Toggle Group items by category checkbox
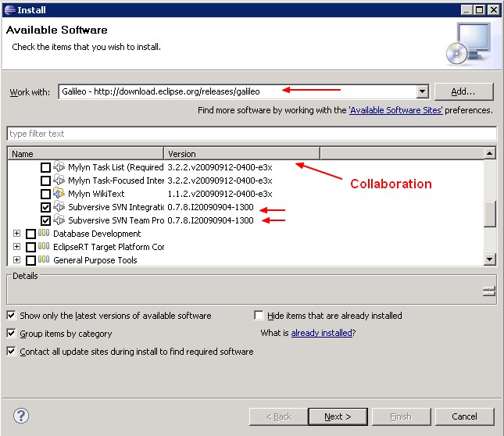The width and height of the screenshot is (504, 436). [x=12, y=334]
